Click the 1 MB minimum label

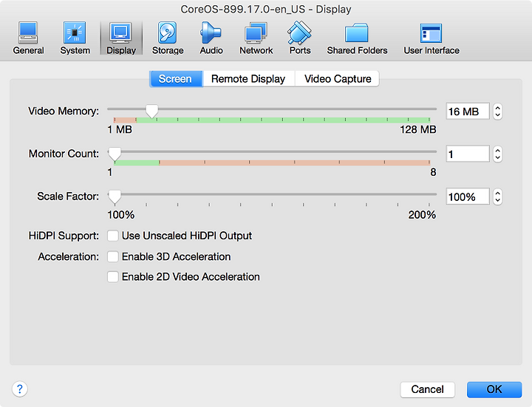(x=120, y=129)
